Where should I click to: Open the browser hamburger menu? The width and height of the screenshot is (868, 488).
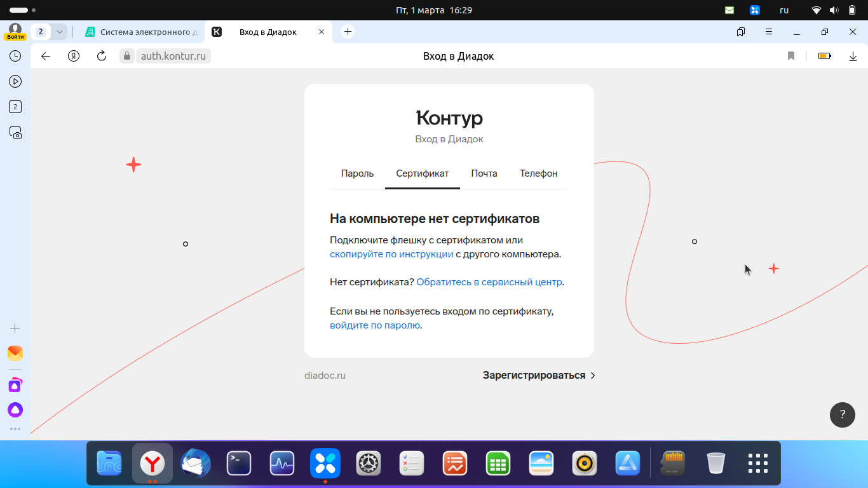769,32
